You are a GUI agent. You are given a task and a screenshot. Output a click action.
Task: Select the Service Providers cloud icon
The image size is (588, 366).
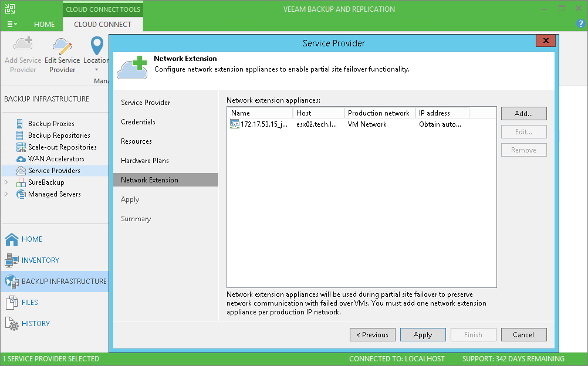21,171
